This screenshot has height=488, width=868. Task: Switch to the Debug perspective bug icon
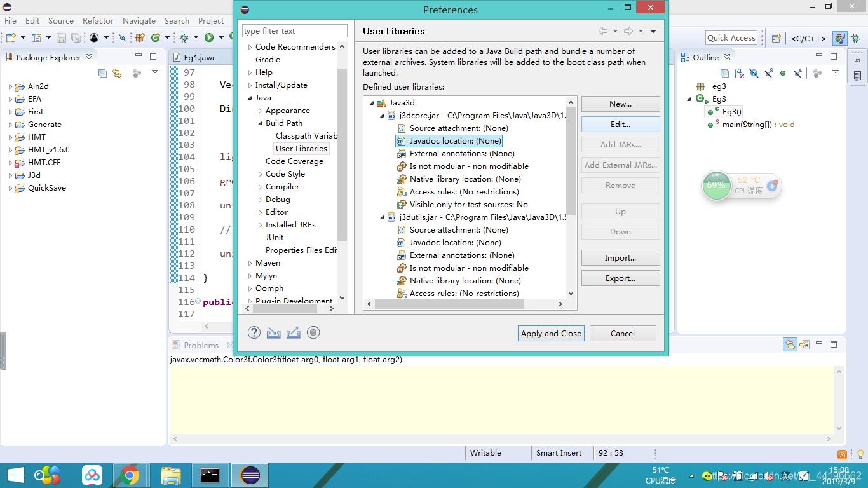pos(856,38)
